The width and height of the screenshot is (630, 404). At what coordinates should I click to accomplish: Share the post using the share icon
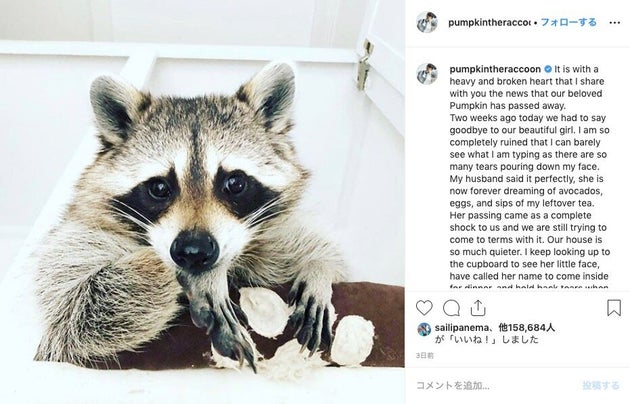pyautogui.click(x=478, y=308)
